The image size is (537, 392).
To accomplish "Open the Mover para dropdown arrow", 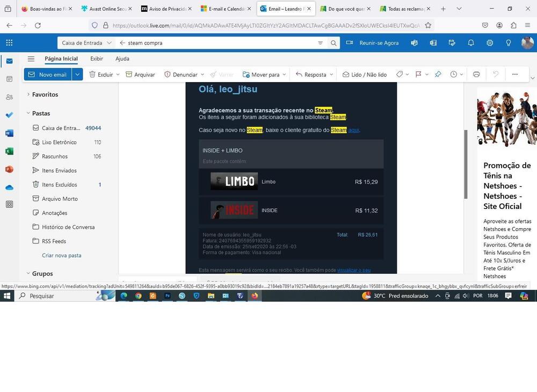I will [284, 75].
